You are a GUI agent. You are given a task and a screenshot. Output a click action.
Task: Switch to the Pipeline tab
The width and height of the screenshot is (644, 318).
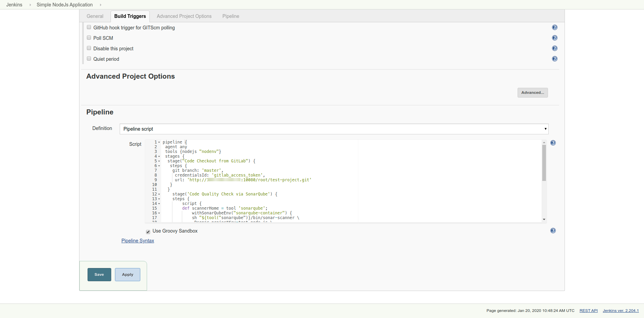pos(231,16)
